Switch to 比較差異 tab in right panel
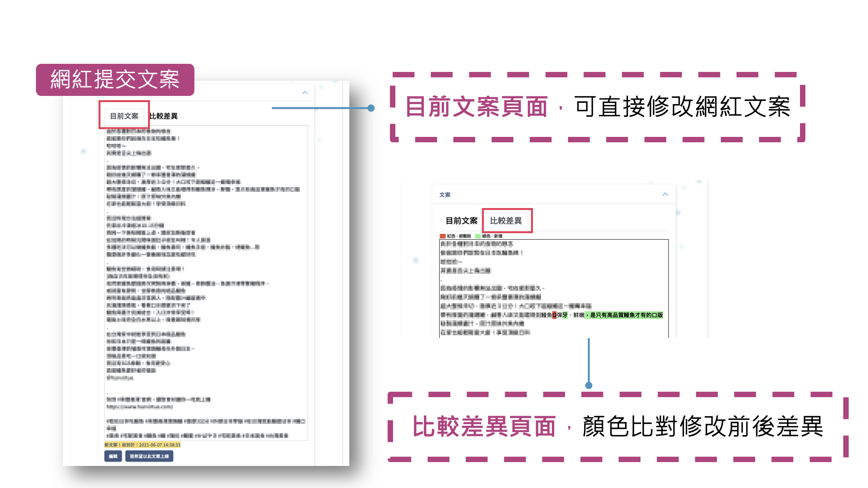868x488 pixels. [x=507, y=220]
